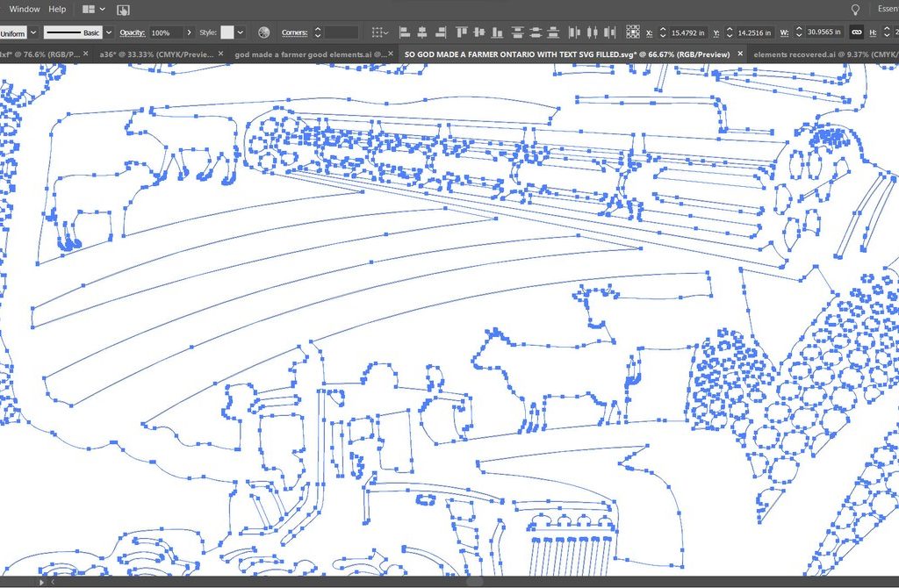Click the lightbulb Discover icon

[x=856, y=9]
